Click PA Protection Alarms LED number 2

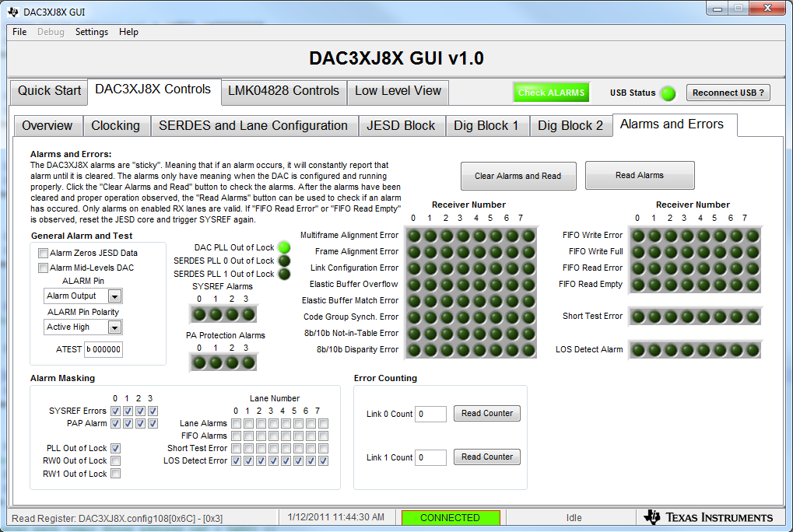pos(232,362)
